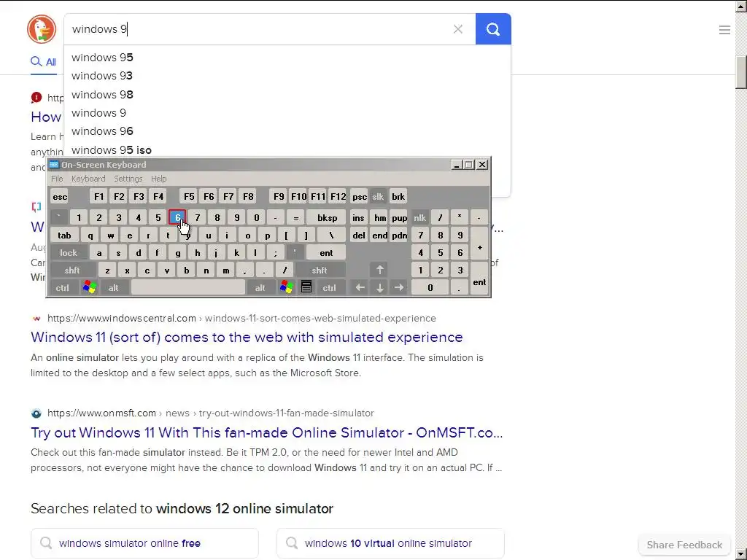747x560 pixels.
Task: Toggle the left shft key
Action: 72,270
